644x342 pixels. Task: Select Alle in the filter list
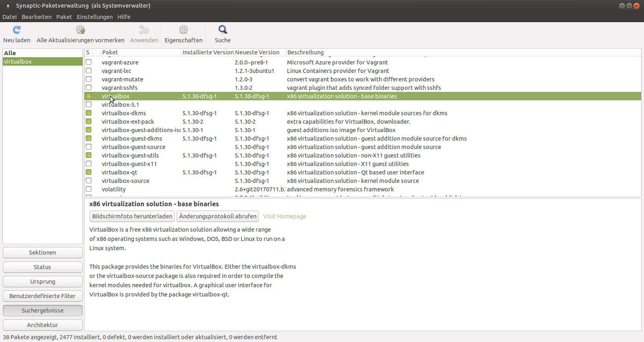43,53
